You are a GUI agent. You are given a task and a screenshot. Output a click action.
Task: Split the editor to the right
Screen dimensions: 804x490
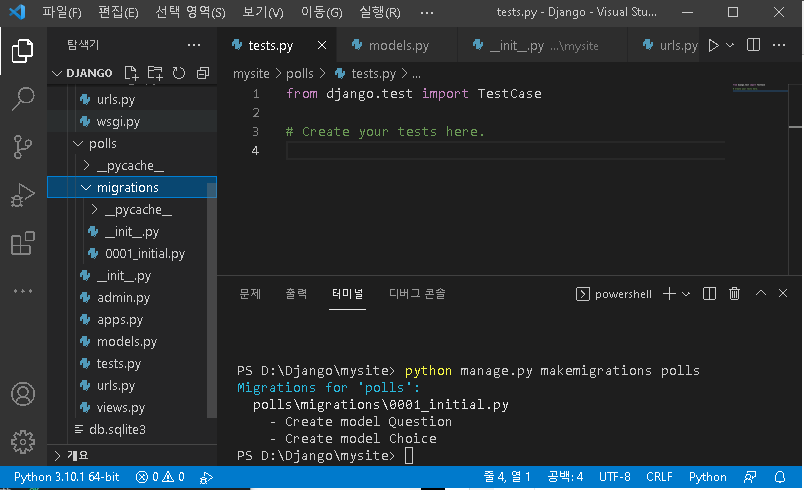coord(753,45)
